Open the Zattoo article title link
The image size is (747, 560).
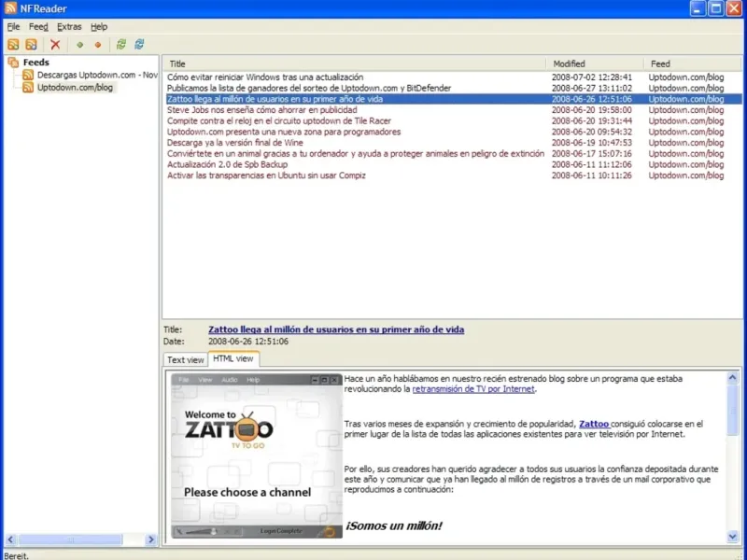pyautogui.click(x=336, y=329)
